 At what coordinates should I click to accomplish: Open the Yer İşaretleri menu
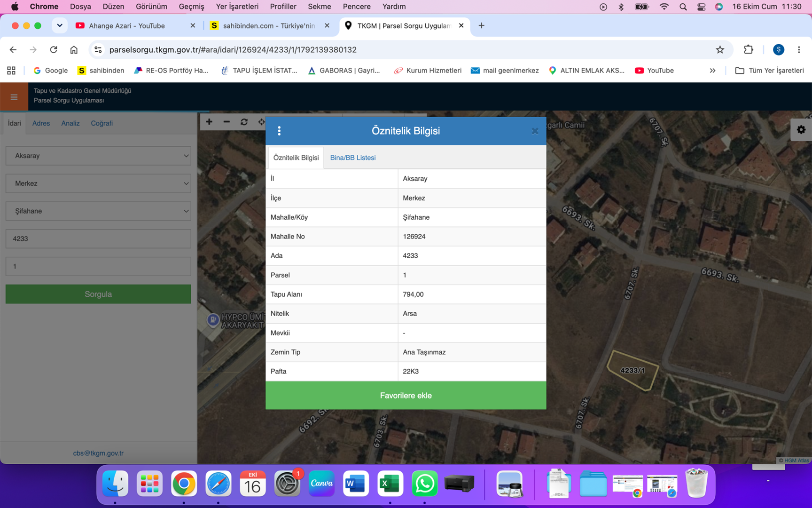pos(237,7)
